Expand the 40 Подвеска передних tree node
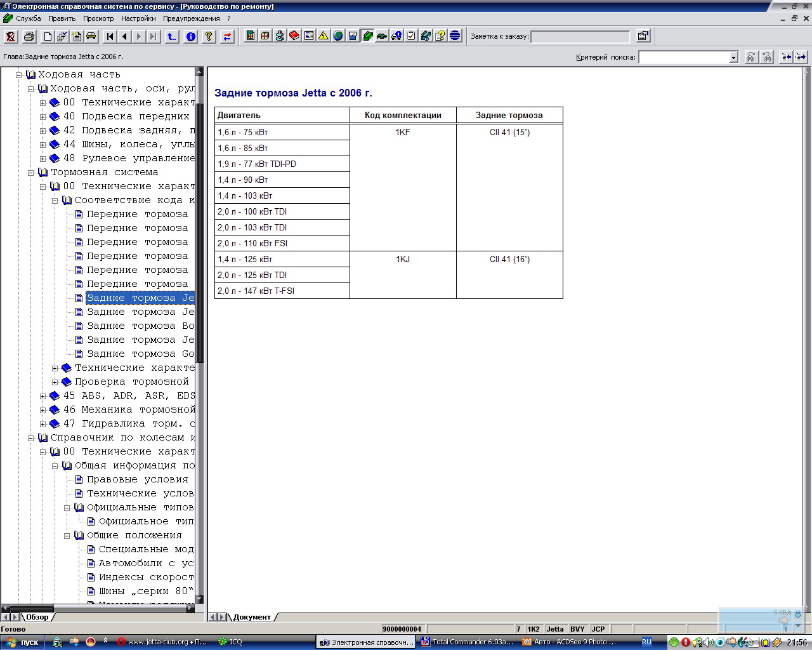The image size is (812, 650). (43, 117)
